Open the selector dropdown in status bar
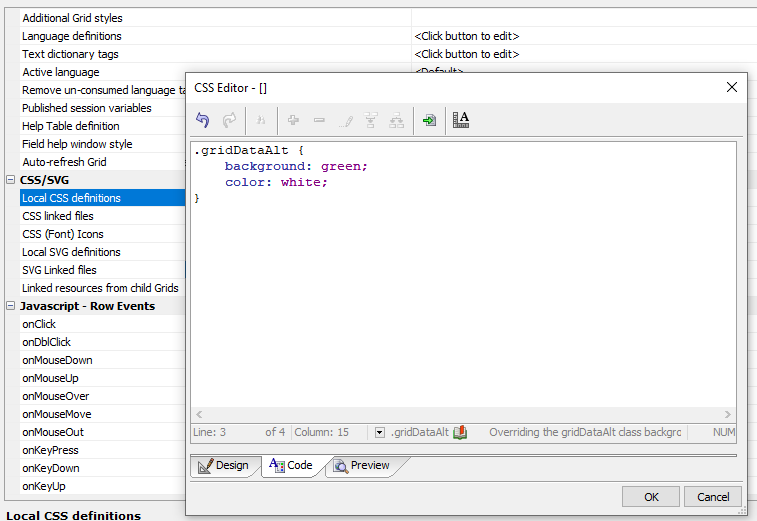Image resolution: width=757 pixels, height=521 pixels. click(x=380, y=432)
